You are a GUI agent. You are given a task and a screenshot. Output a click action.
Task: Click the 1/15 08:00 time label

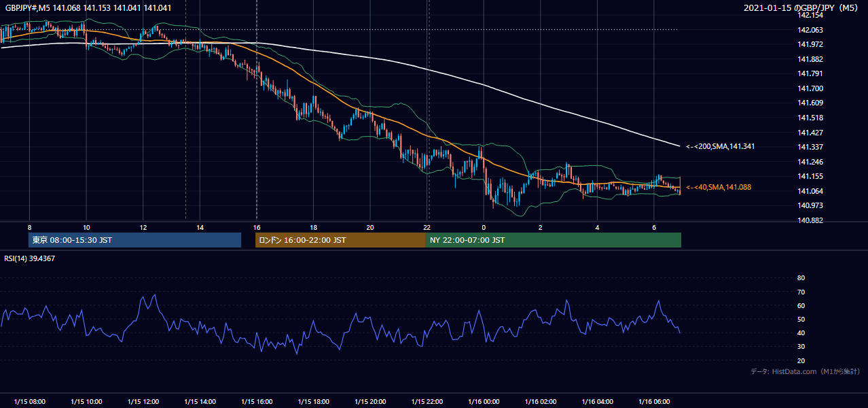30,402
